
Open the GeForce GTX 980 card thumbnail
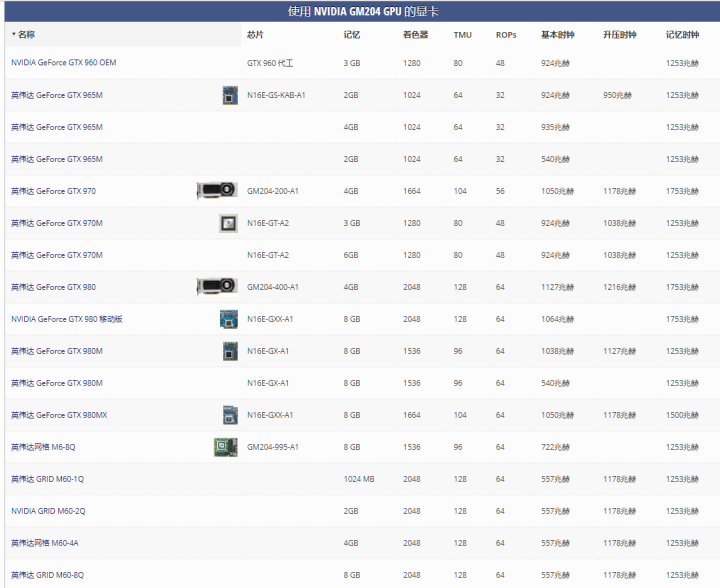point(217,287)
